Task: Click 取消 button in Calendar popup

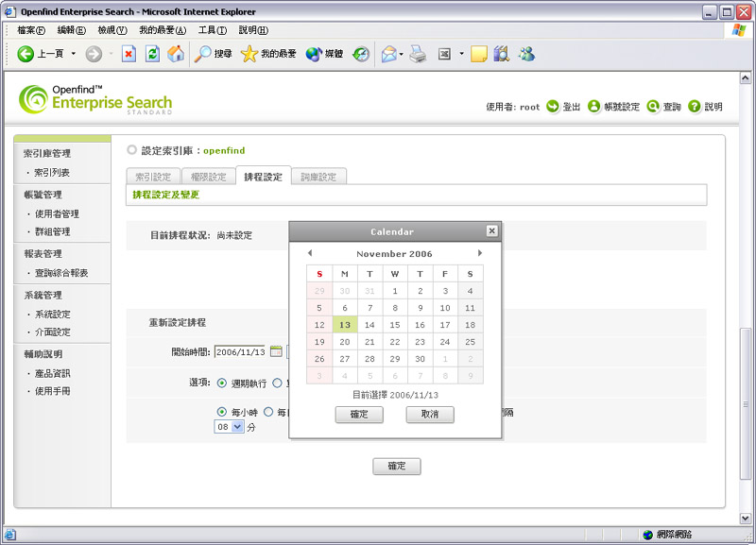Action: tap(430, 415)
